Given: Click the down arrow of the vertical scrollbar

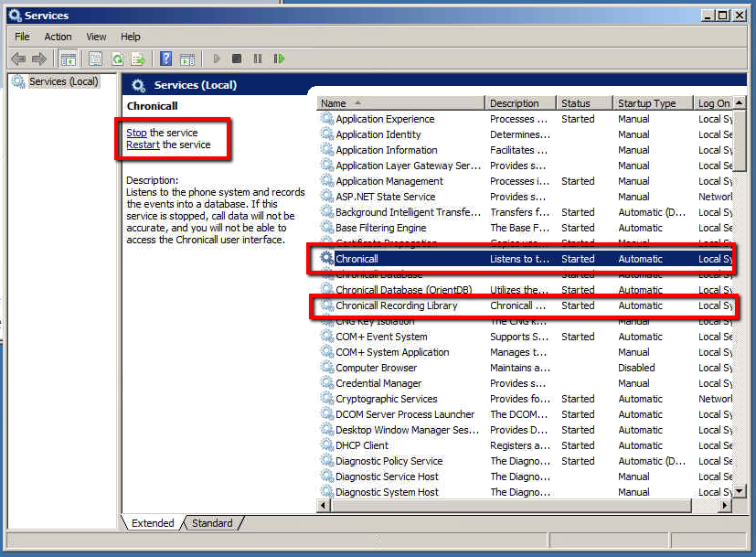Looking at the screenshot, I should click(x=740, y=492).
